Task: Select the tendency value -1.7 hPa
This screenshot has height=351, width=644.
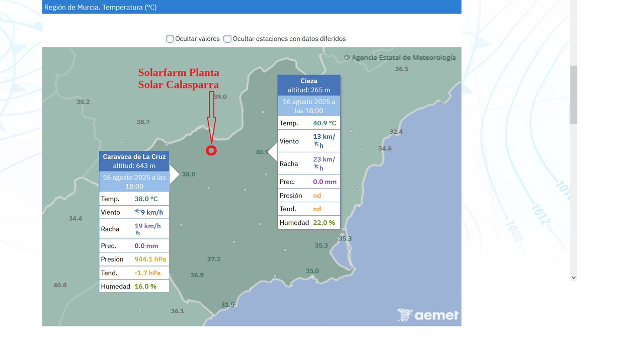Action: [147, 273]
